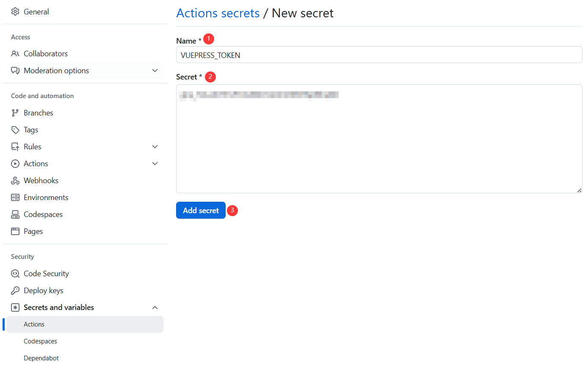
Task: Collapse the Secrets and variables section
Action: (155, 307)
